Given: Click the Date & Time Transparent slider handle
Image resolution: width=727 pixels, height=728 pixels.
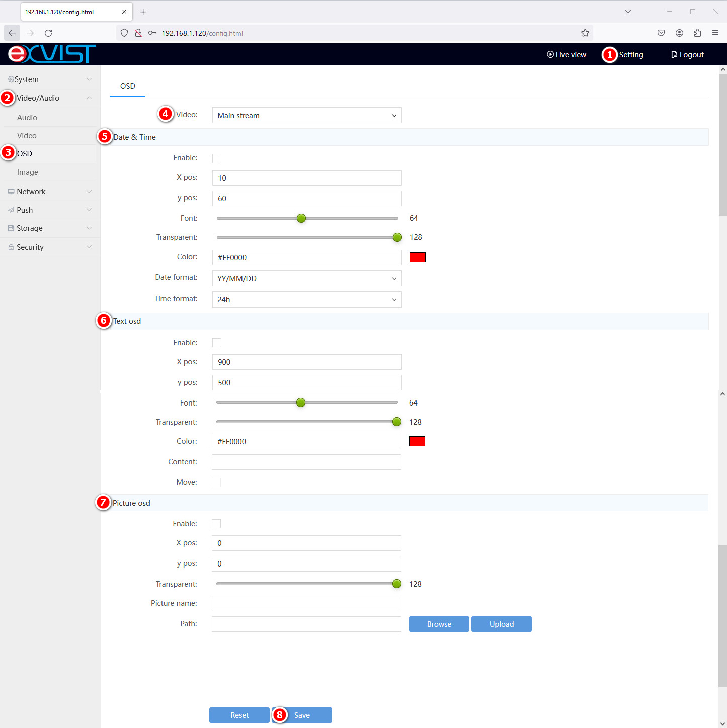Looking at the screenshot, I should click(x=397, y=237).
